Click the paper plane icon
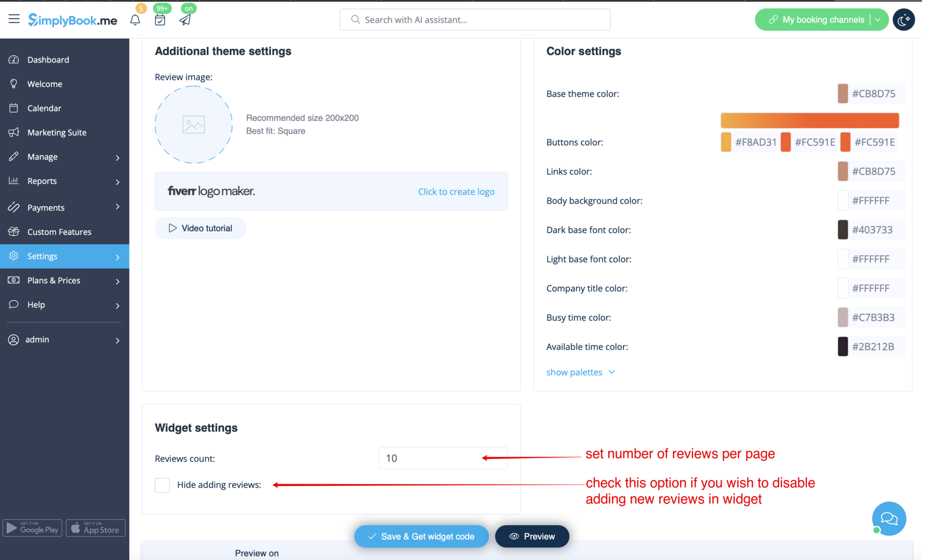Screen dimensions: 935x560 pyautogui.click(x=185, y=20)
